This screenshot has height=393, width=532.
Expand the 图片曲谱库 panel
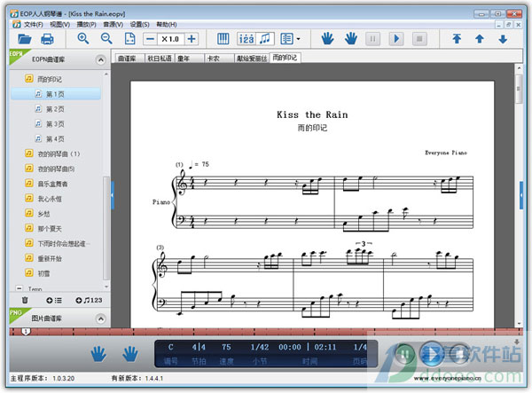coord(100,318)
